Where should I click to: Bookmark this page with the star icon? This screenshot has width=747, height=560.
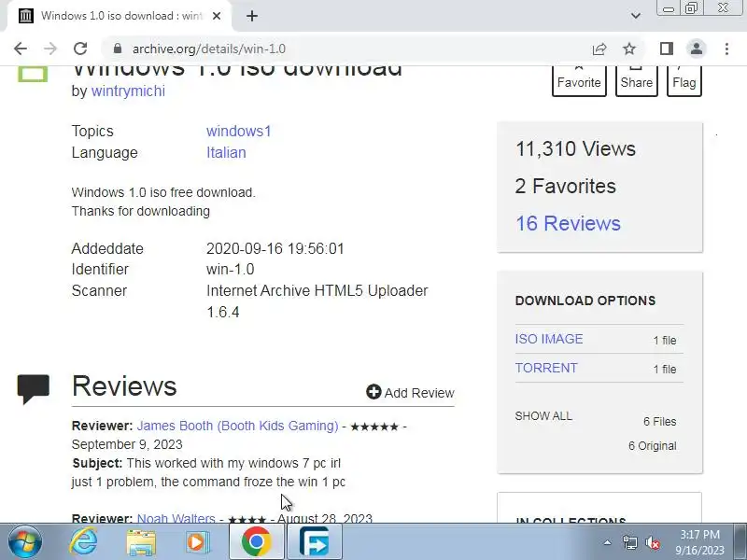tap(629, 49)
